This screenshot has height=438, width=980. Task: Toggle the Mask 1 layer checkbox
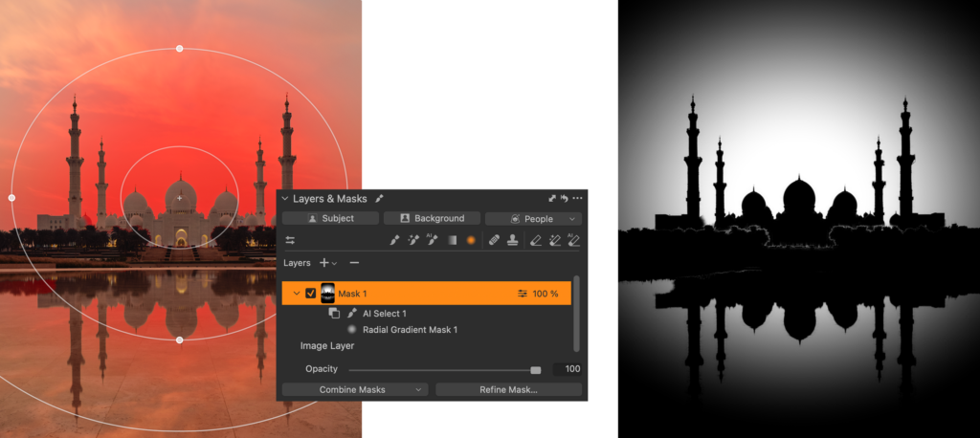(311, 294)
